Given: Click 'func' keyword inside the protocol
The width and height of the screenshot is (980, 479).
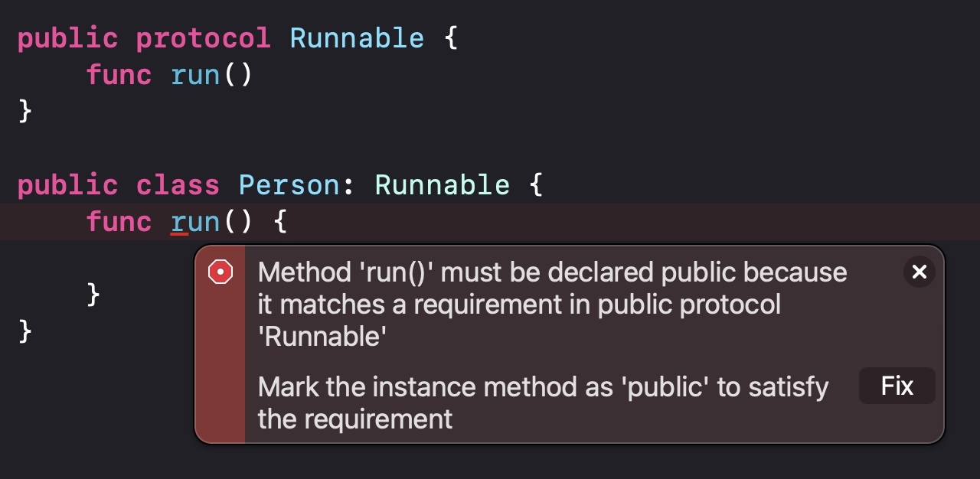Looking at the screenshot, I should point(119,75).
